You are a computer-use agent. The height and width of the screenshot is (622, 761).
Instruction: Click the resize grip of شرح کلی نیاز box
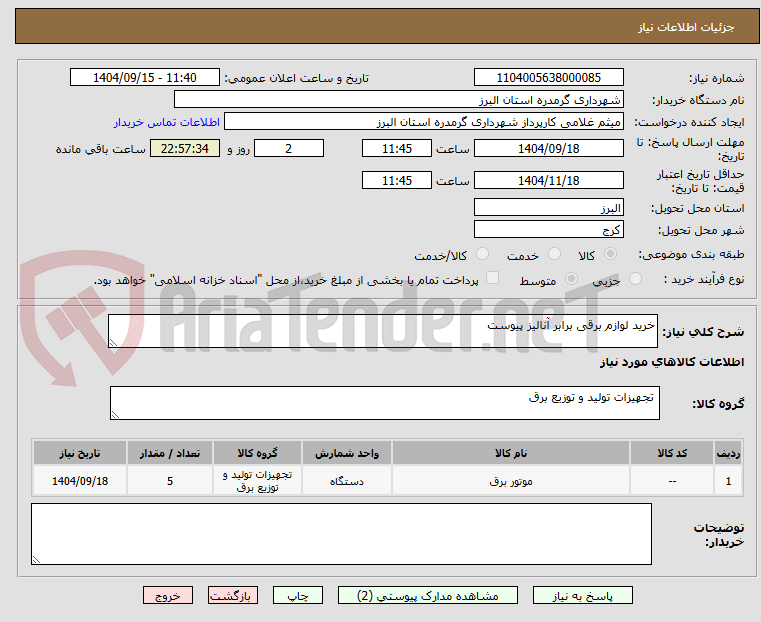pos(113,343)
